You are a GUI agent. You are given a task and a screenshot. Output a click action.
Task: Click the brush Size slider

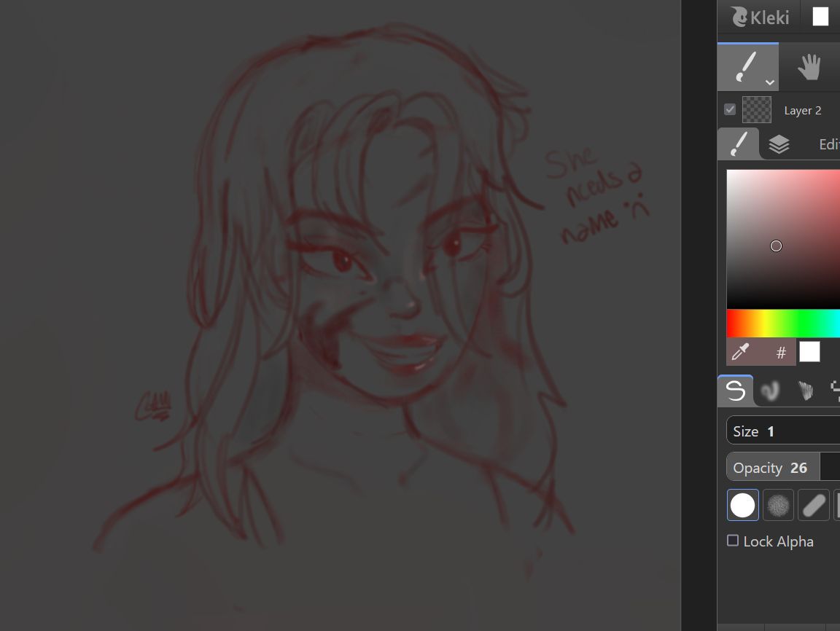coord(782,431)
